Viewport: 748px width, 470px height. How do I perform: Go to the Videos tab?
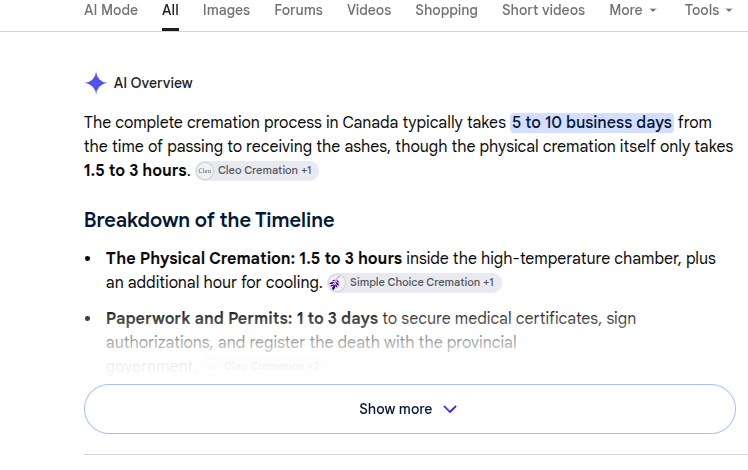click(369, 10)
